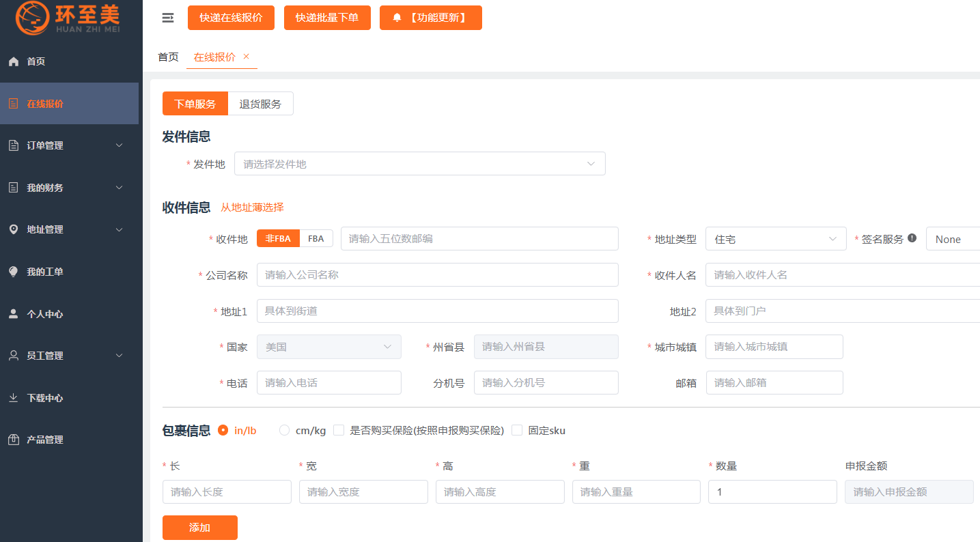Image resolution: width=980 pixels, height=542 pixels.
Task: Click the 从地址簿选择 link
Action: (x=252, y=208)
